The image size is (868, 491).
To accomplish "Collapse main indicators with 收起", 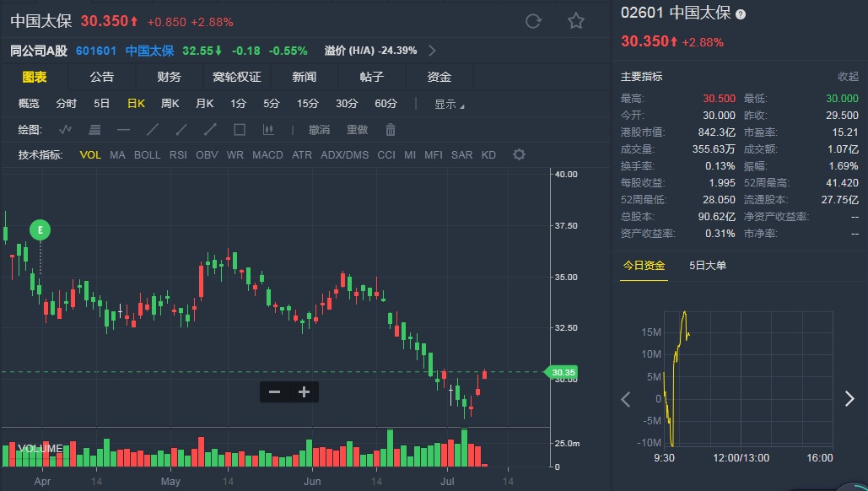I will click(x=847, y=77).
